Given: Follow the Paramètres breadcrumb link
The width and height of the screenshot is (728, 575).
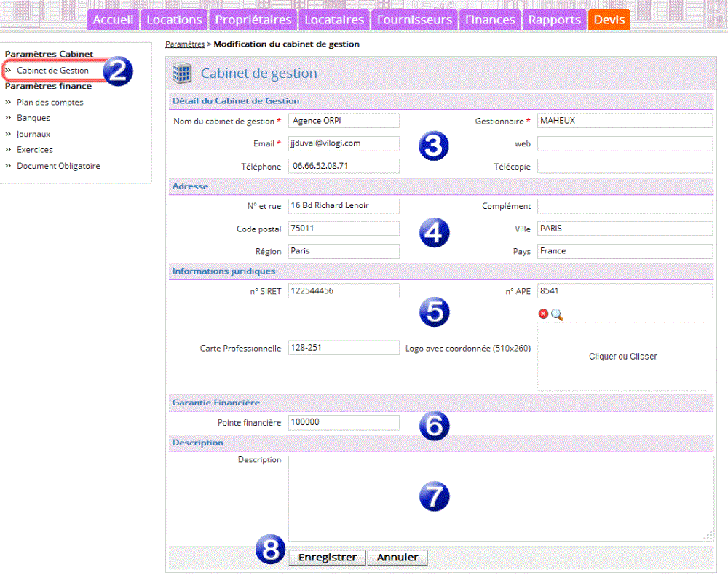Looking at the screenshot, I should click(x=185, y=44).
